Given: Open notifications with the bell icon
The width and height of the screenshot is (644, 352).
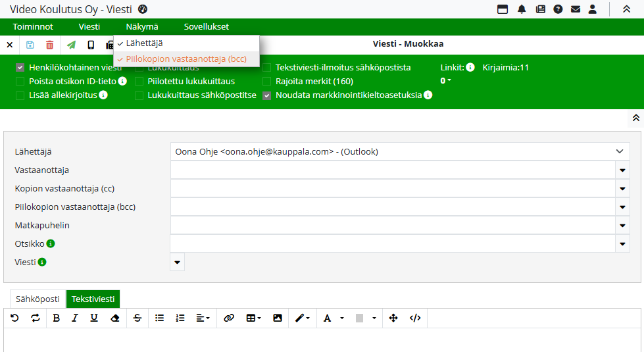Looking at the screenshot, I should point(522,9).
